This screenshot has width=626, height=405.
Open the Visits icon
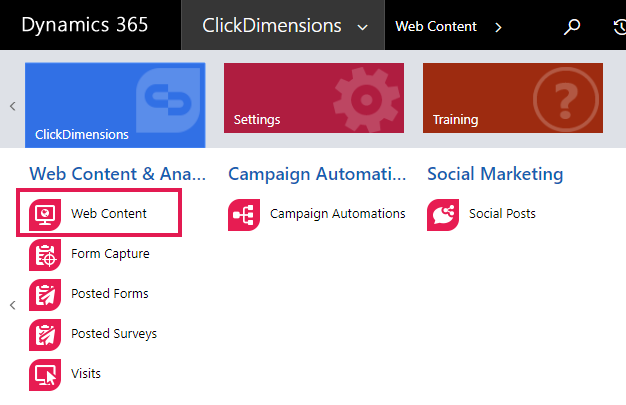pyautogui.click(x=45, y=374)
